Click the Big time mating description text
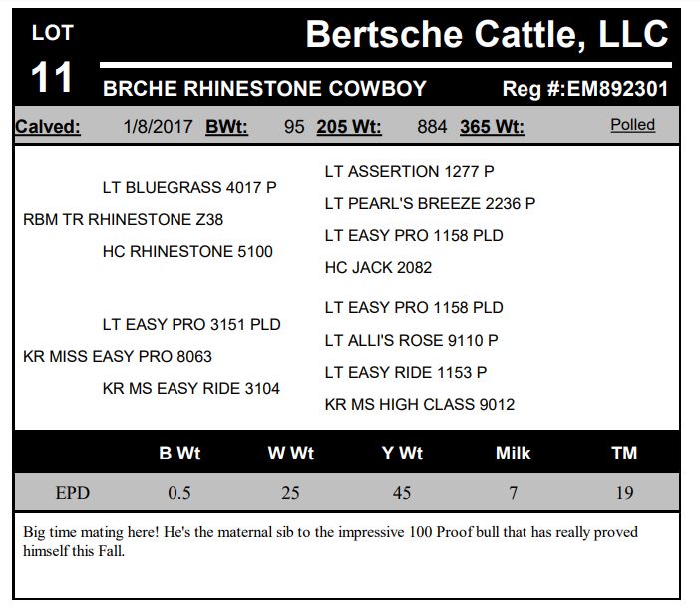Image resolution: width=700 pixels, height=610 pixels. pyautogui.click(x=329, y=541)
